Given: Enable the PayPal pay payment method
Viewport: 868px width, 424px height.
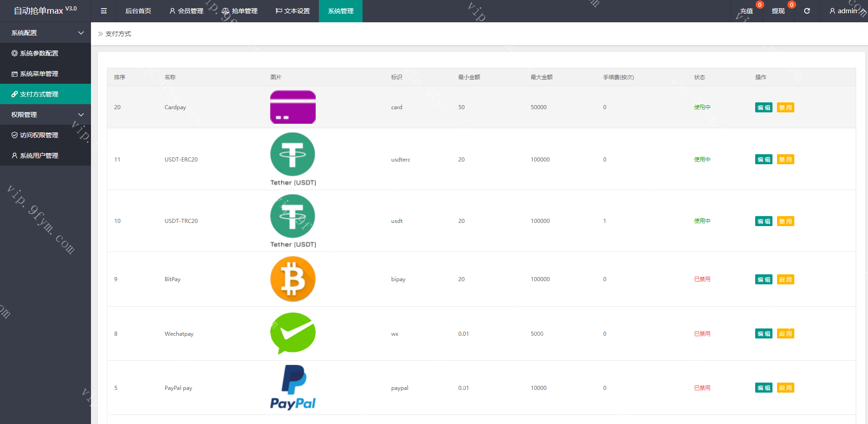Looking at the screenshot, I should 785,388.
